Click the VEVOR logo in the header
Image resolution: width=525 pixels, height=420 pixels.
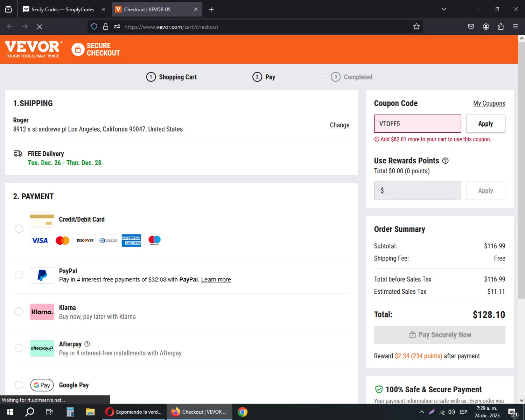click(34, 49)
